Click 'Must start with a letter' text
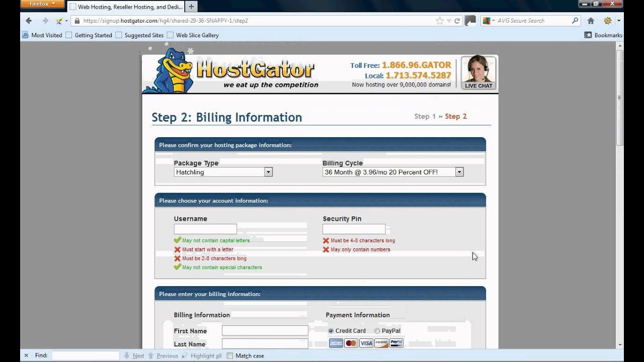 (x=208, y=249)
